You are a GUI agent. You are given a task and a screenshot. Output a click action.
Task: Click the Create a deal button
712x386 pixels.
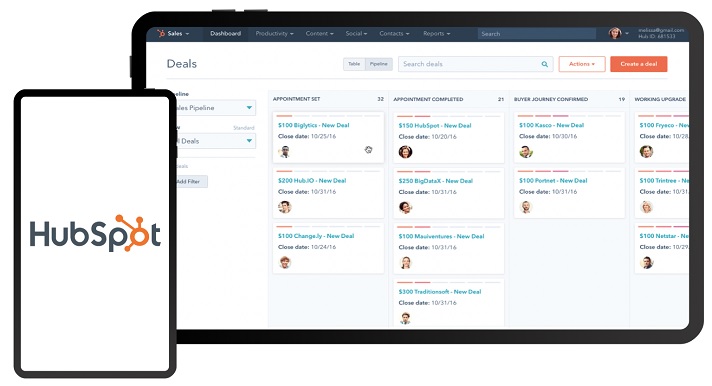(638, 64)
